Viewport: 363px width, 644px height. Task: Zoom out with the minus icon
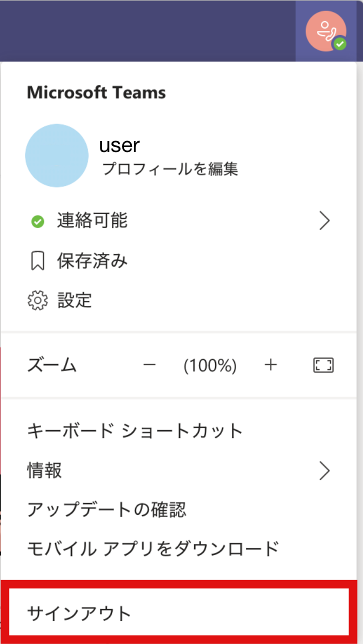point(149,365)
